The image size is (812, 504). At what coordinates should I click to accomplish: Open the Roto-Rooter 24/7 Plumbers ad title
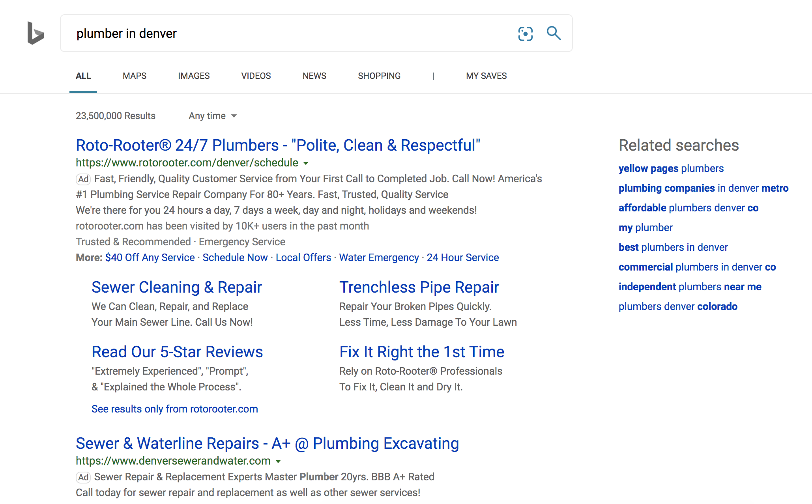[278, 145]
